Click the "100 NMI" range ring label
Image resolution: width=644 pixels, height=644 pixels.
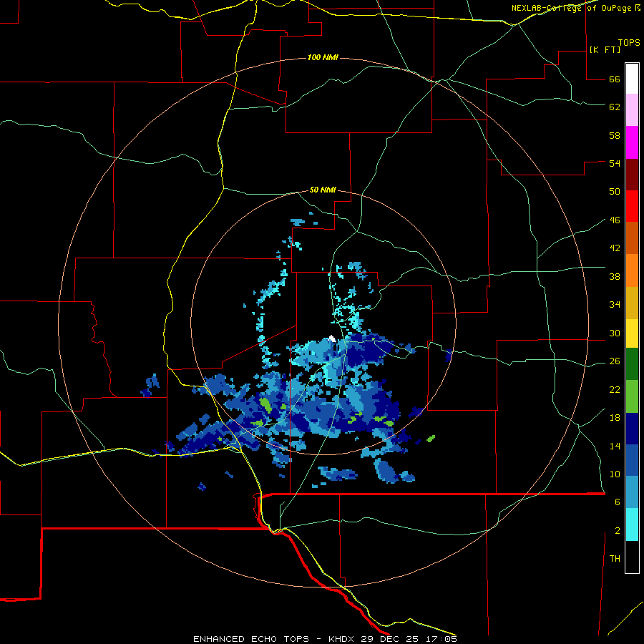[x=323, y=57]
